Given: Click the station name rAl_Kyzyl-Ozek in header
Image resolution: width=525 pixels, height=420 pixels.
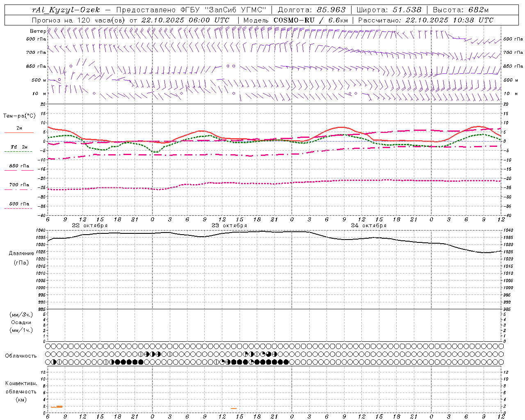Looking at the screenshot, I should point(66,10).
